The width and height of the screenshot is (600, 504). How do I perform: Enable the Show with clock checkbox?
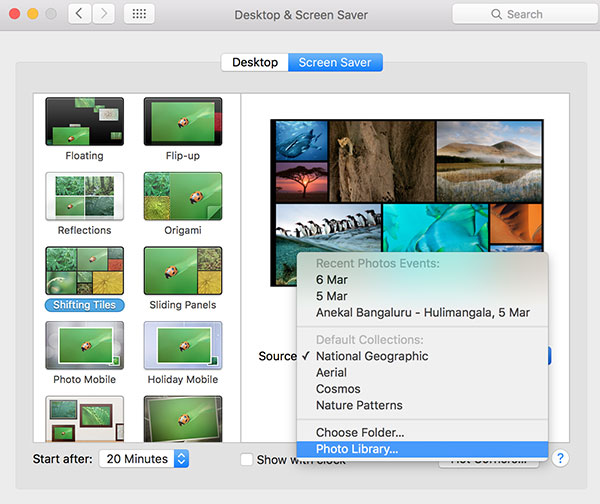[247, 459]
